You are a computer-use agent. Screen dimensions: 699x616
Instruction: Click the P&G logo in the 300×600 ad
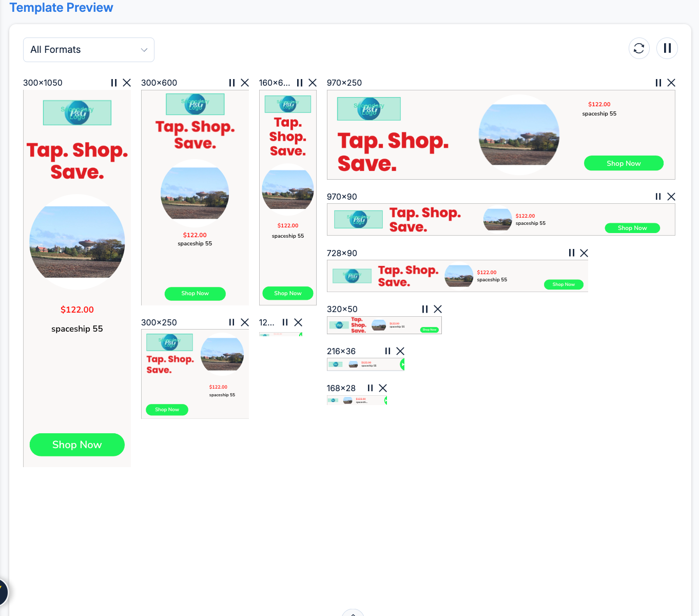(195, 104)
